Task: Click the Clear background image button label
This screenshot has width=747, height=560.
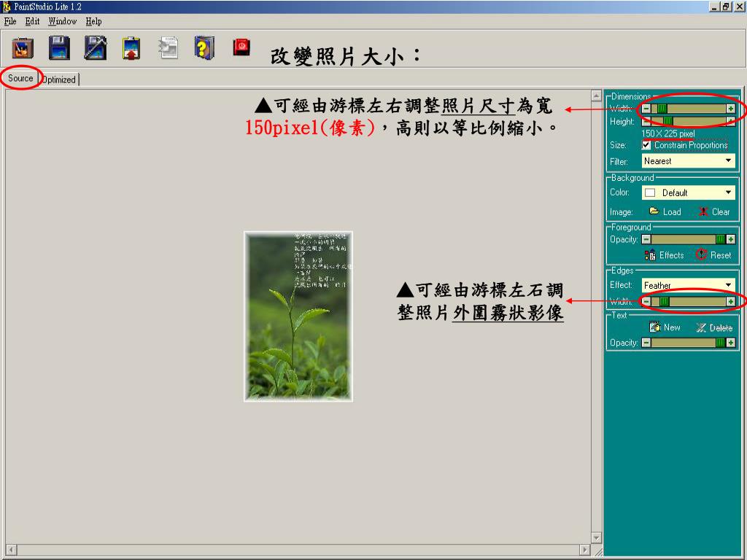Action: (721, 211)
